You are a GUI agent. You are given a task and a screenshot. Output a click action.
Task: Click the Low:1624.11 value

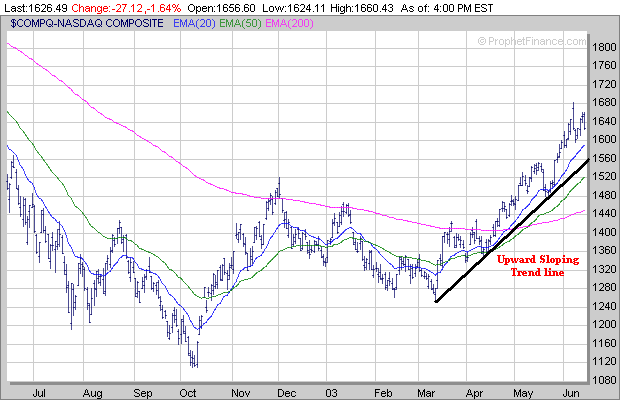coord(293,8)
